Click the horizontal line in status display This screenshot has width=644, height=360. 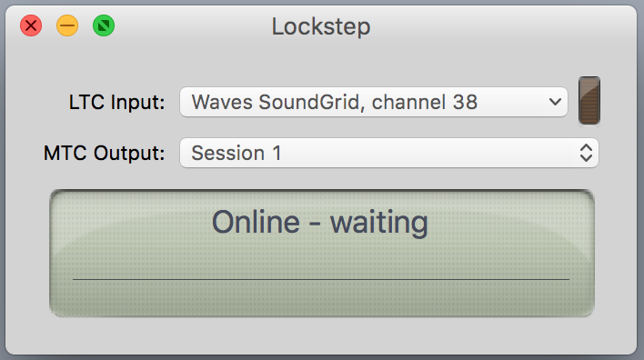click(321, 279)
